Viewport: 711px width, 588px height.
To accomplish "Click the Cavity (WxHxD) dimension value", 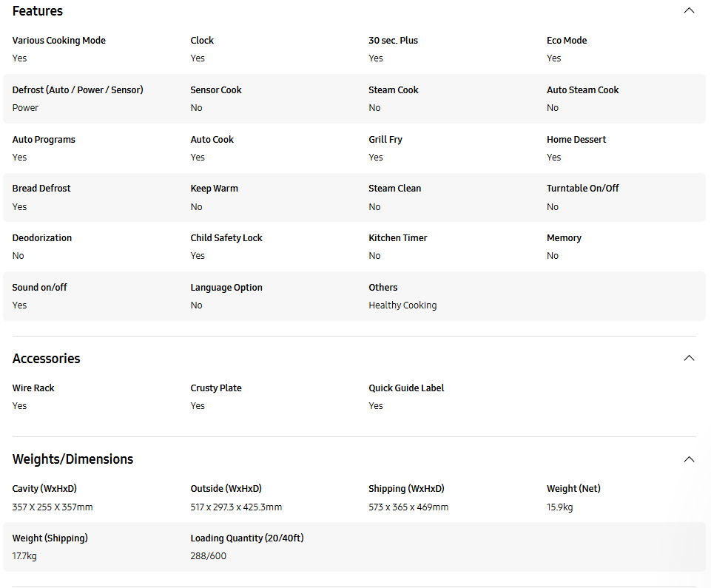I will [x=53, y=507].
